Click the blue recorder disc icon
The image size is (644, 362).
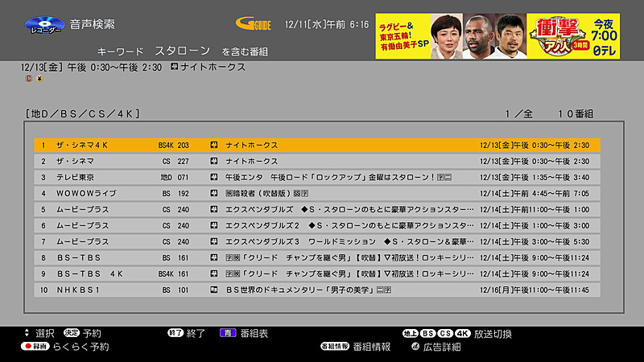pyautogui.click(x=44, y=25)
